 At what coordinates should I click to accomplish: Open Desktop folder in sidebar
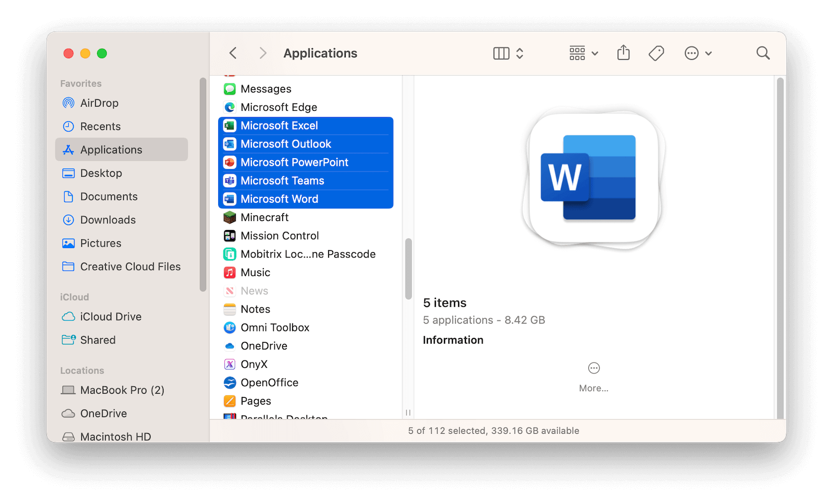point(121,173)
